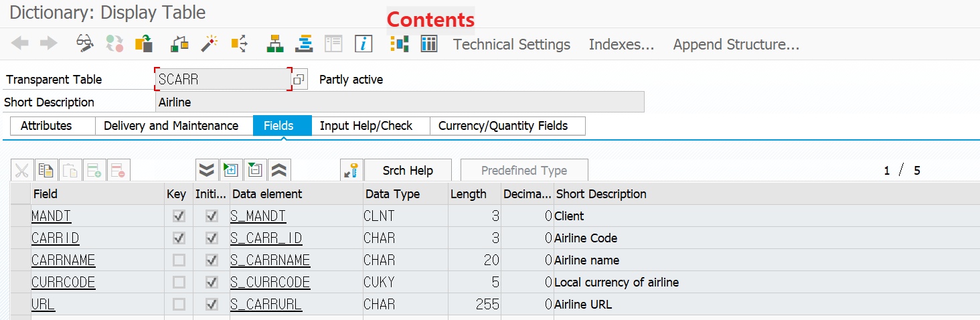Display the object list hierarchy icon

point(274,44)
